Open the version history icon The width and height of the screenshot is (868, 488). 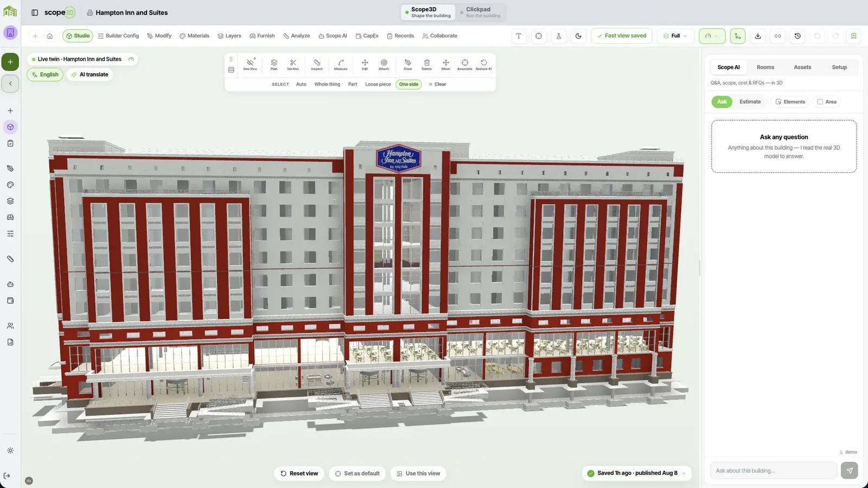click(x=797, y=36)
